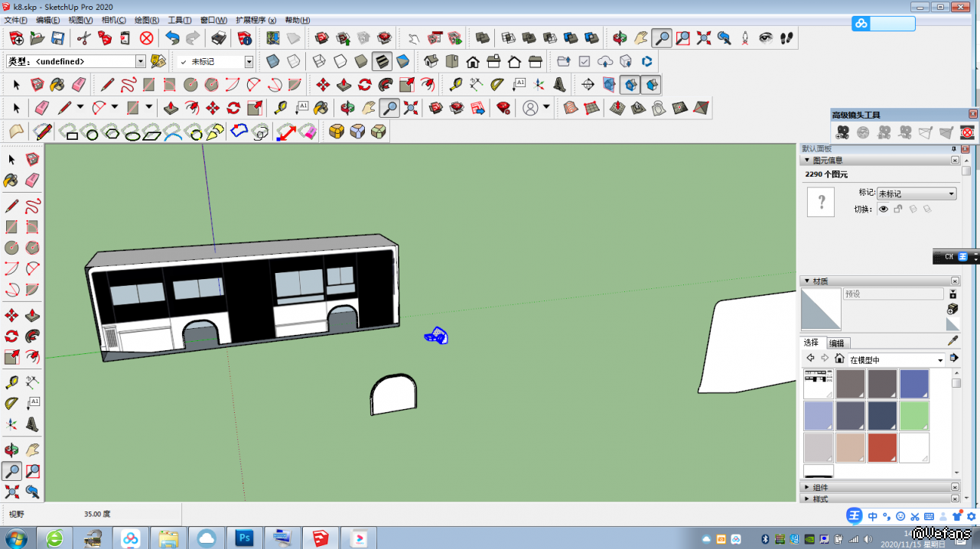The image size is (980, 549).
Task: Toggle entity visibility eye icon
Action: [x=884, y=209]
